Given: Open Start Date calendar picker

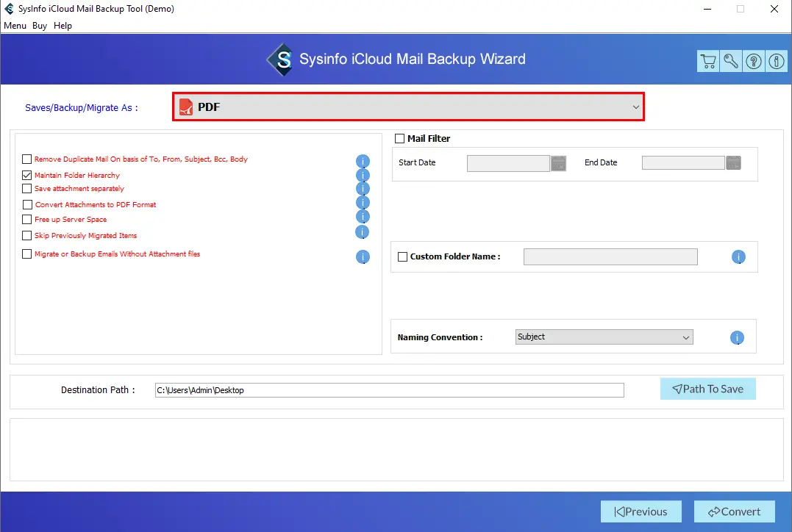Looking at the screenshot, I should coord(558,163).
